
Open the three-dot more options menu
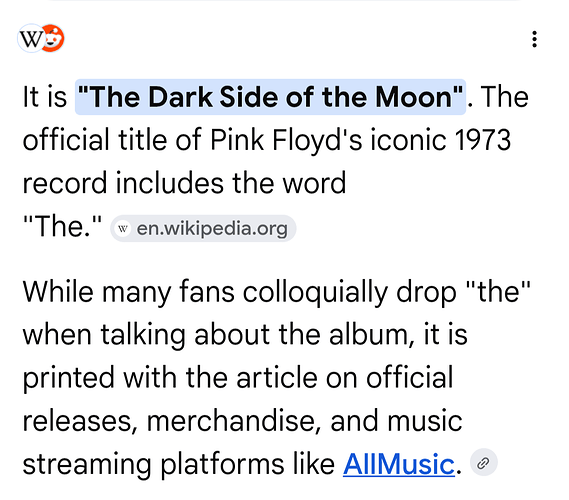(x=534, y=39)
